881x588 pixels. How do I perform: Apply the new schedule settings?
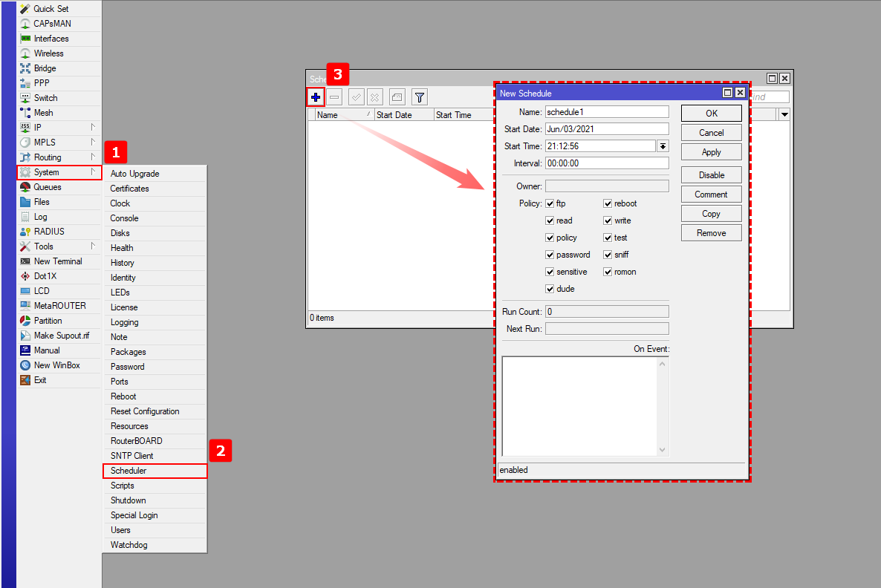click(710, 151)
